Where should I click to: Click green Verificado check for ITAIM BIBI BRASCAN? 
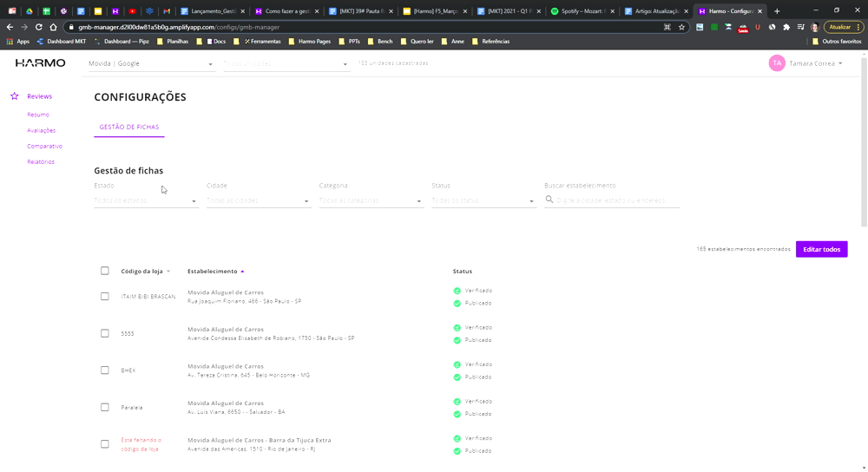pyautogui.click(x=457, y=291)
